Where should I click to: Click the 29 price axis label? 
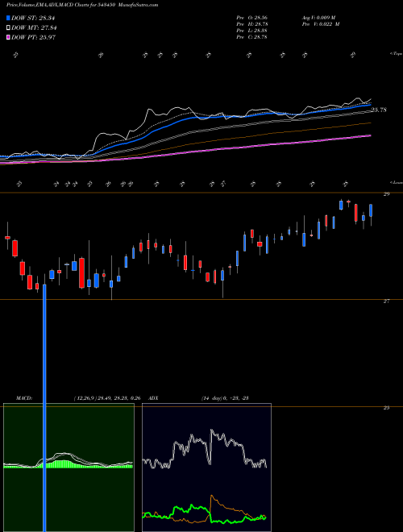(386, 194)
